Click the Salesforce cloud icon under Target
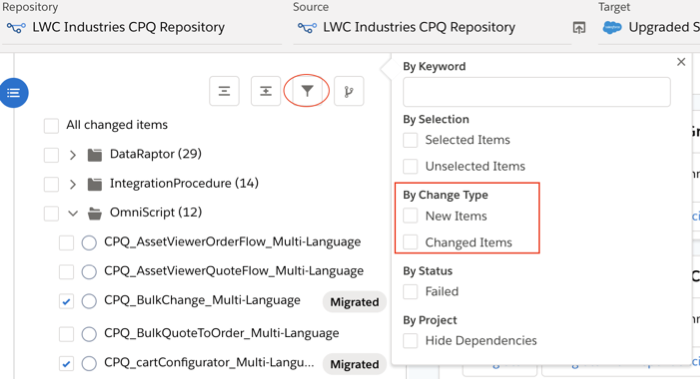 coord(612,28)
